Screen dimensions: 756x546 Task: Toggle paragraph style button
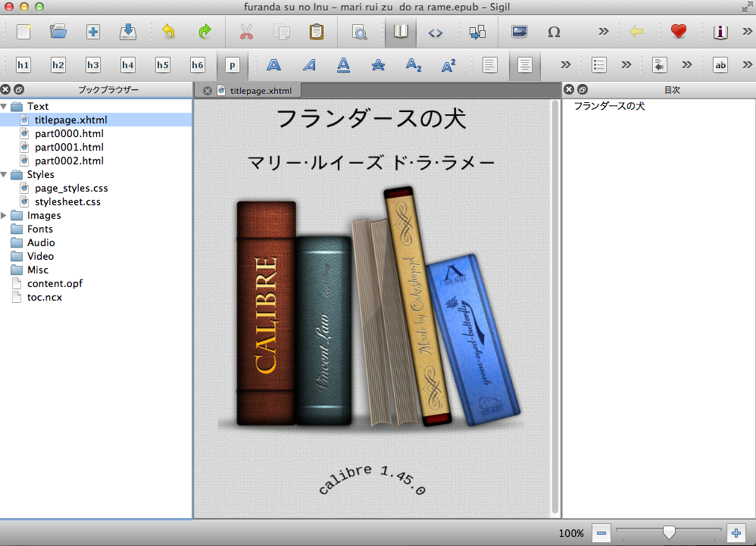click(233, 65)
